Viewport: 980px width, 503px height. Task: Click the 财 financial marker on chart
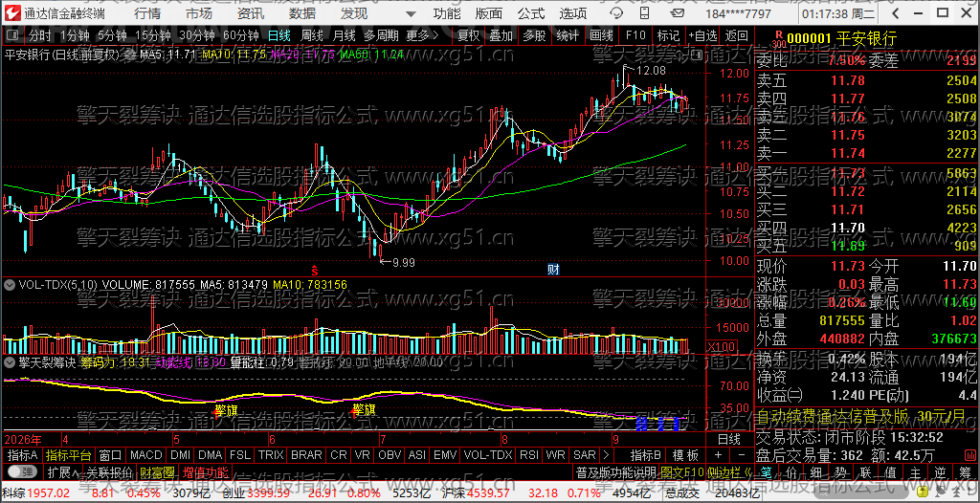click(x=553, y=270)
